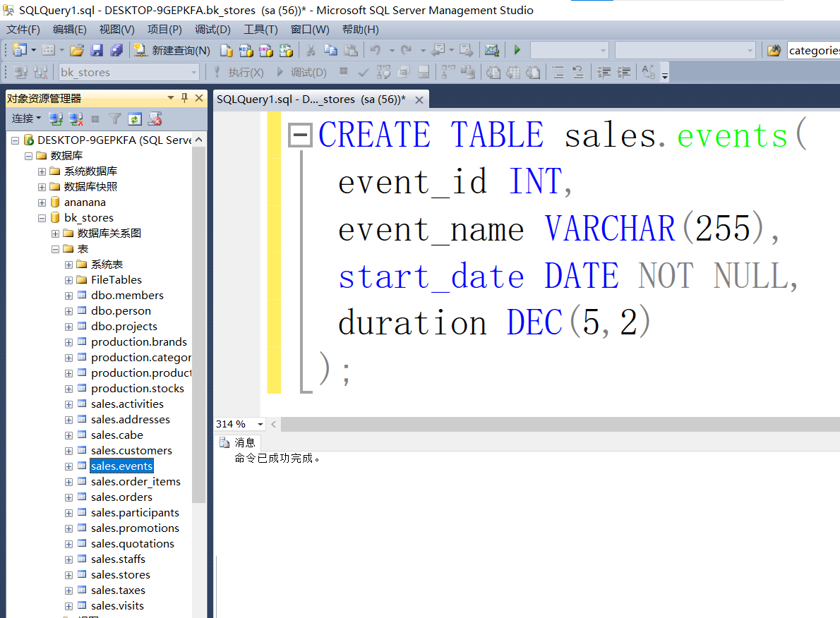The height and width of the screenshot is (618, 840).
Task: Click the Decrease Indent icon
Action: (604, 72)
